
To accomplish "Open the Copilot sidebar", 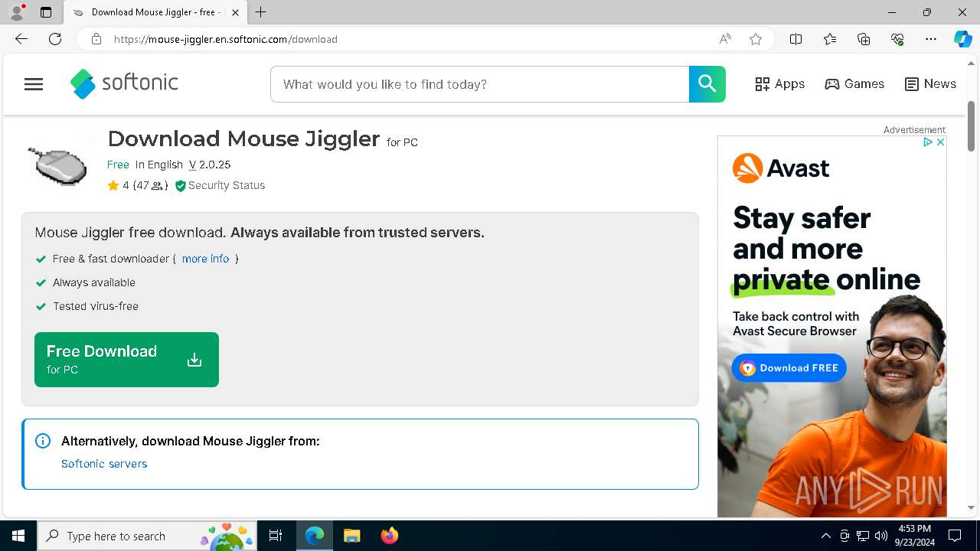I will (962, 39).
